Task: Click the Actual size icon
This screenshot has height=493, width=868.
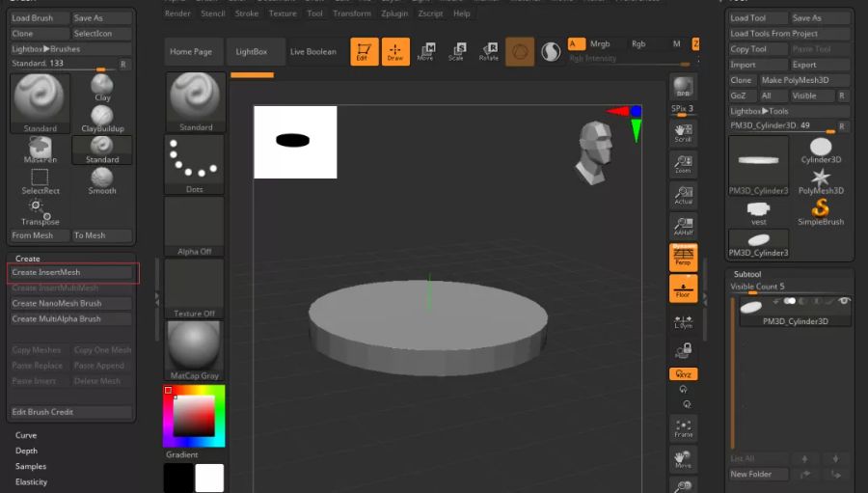Action: pyautogui.click(x=683, y=195)
